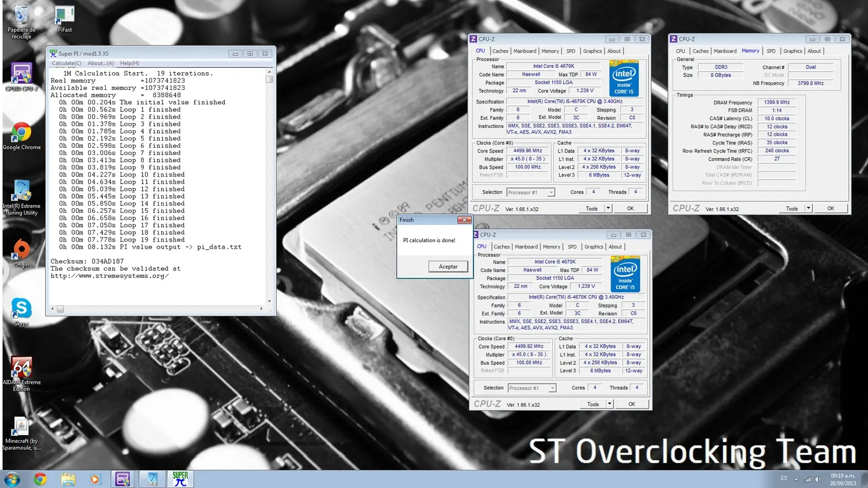The width and height of the screenshot is (868, 488).
Task: Click the Core Speed value in the top CPU-Z window
Action: pos(527,151)
